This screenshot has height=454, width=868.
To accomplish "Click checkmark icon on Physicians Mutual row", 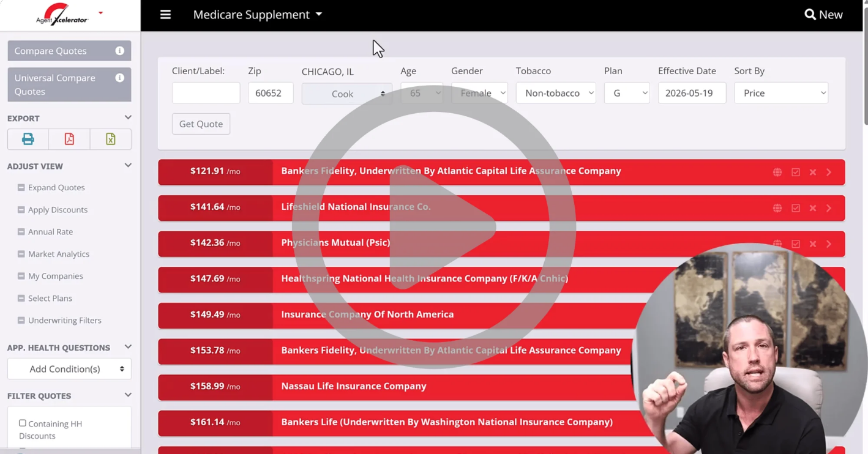I will coord(796,244).
